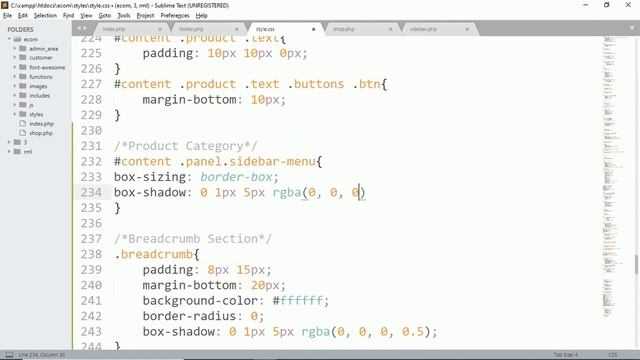Open the View menu
Screen dimensions: 640x360
(x=86, y=16)
